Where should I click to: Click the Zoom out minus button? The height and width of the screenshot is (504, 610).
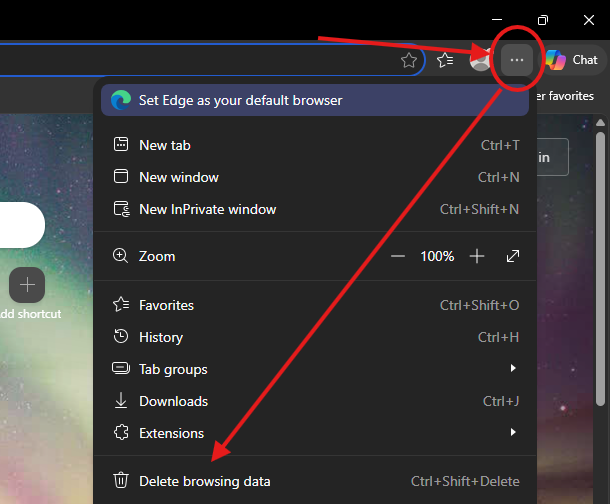398,256
